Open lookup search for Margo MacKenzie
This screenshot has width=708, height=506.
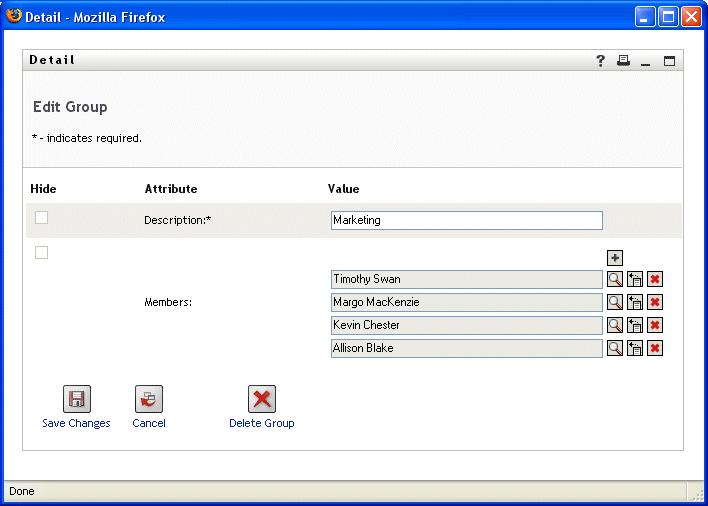(615, 302)
